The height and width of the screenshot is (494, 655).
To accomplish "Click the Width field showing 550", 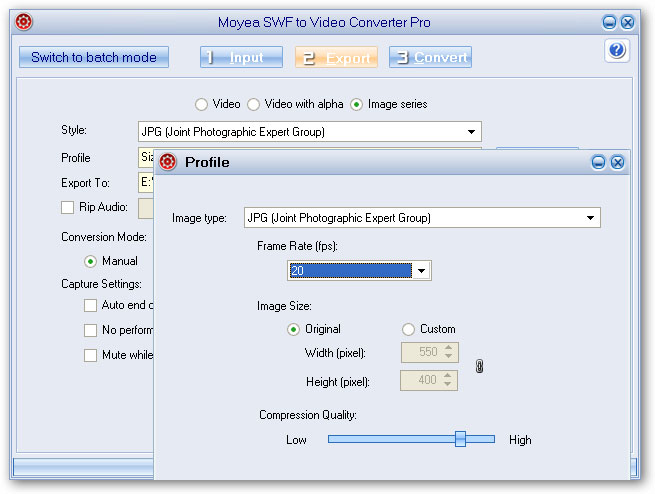I will pyautogui.click(x=429, y=352).
